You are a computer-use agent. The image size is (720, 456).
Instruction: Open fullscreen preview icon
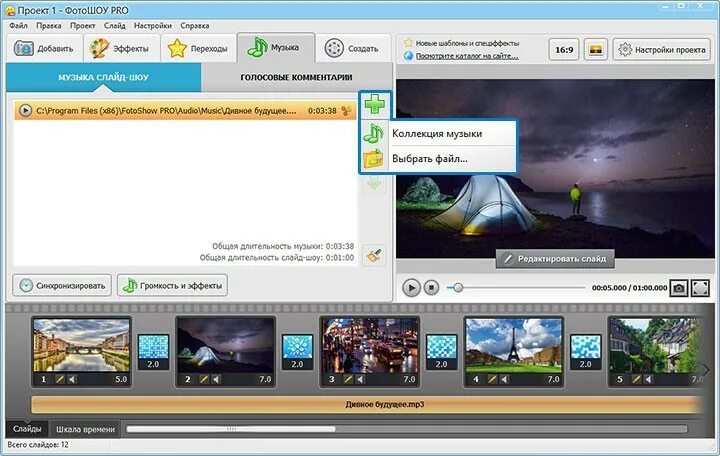pos(700,288)
